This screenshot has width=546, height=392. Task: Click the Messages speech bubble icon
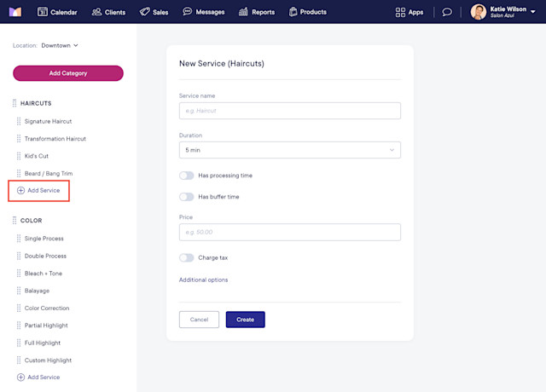[188, 11]
